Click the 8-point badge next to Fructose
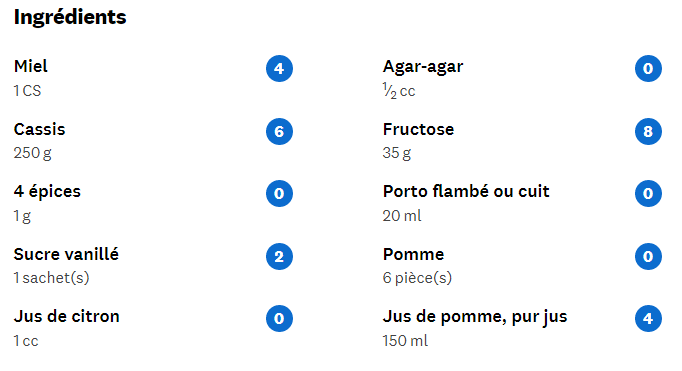The width and height of the screenshot is (682, 371). [x=648, y=131]
